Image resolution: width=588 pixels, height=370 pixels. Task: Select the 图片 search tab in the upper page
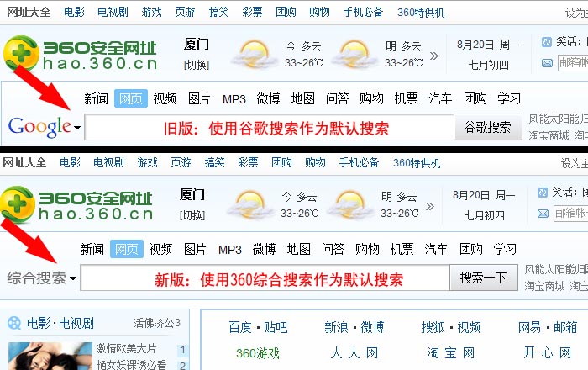pos(199,98)
